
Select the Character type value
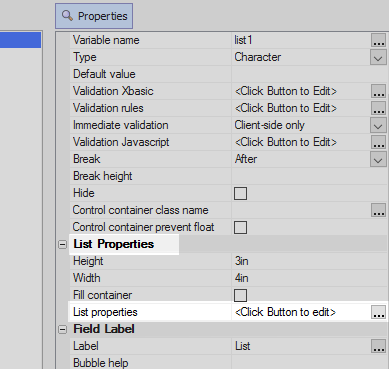coord(258,57)
